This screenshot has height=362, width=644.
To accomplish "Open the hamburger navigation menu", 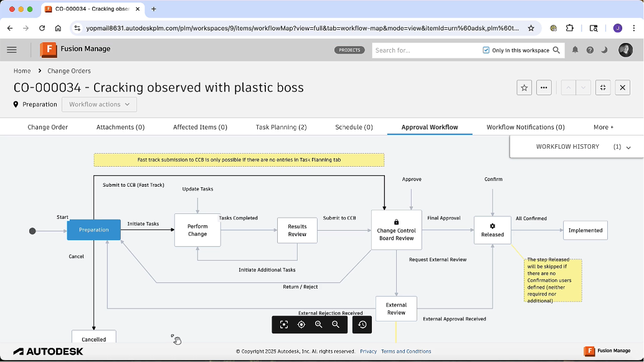I will [12, 50].
